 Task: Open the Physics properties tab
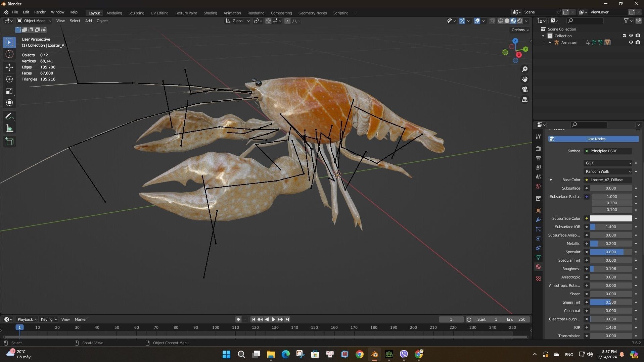click(538, 239)
